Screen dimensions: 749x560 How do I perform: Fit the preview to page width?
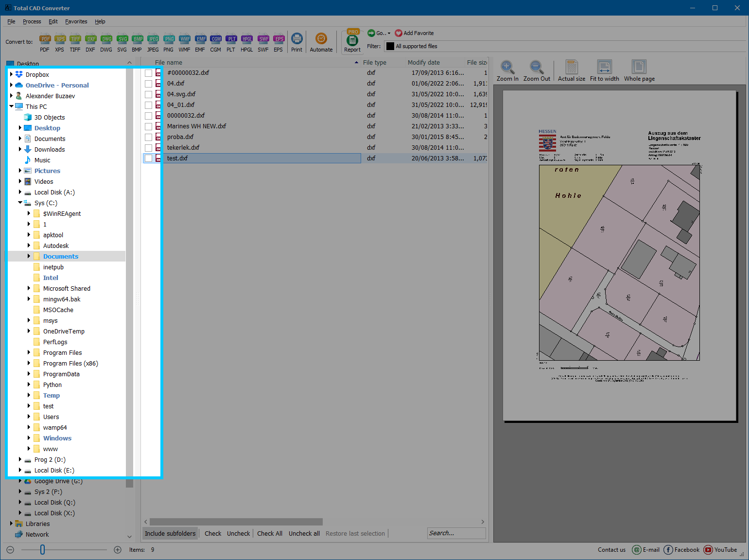click(604, 70)
